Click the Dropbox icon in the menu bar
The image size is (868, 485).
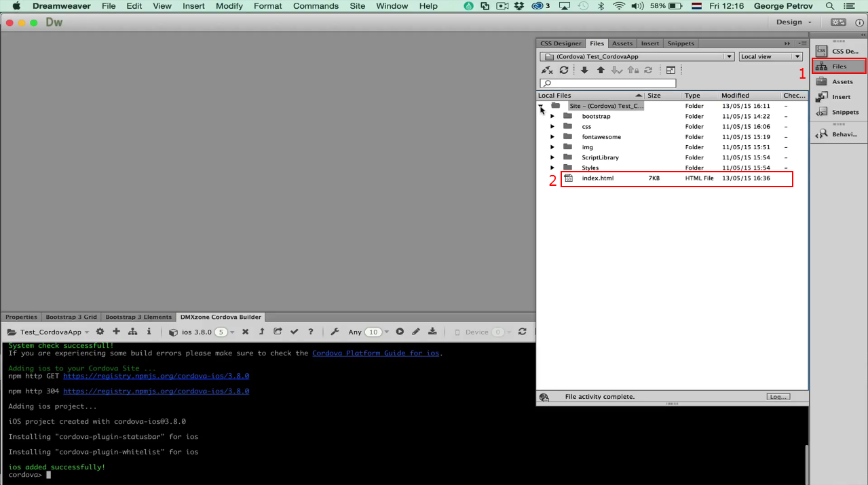click(x=518, y=6)
